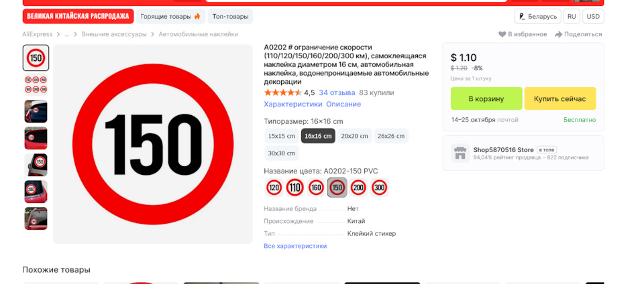
Task: Open the Горящие товары tab
Action: coord(170,16)
